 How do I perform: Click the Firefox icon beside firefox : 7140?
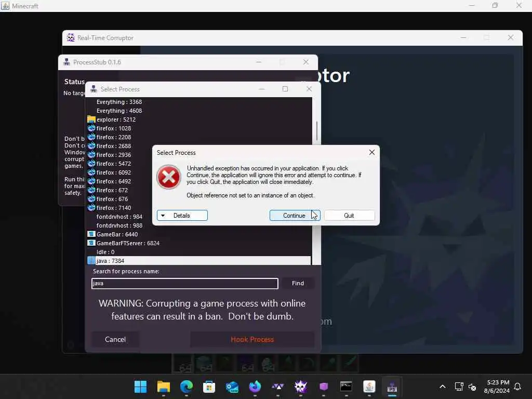coord(91,208)
